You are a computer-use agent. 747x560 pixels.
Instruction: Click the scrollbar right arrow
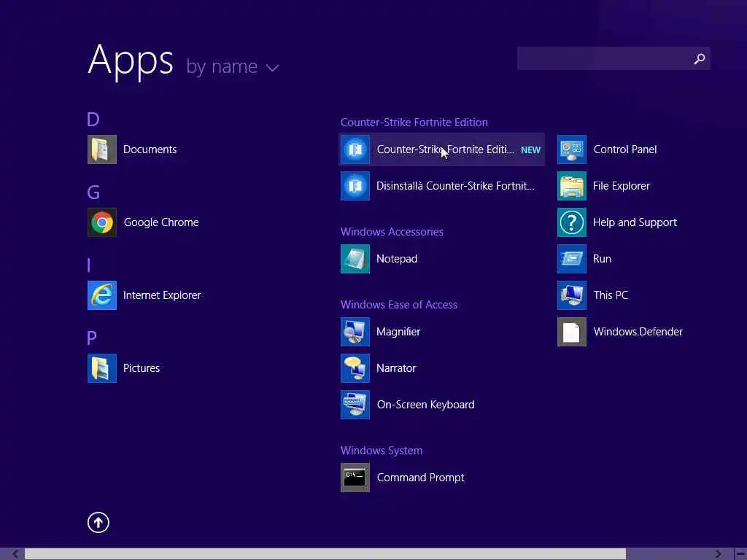pyautogui.click(x=719, y=554)
